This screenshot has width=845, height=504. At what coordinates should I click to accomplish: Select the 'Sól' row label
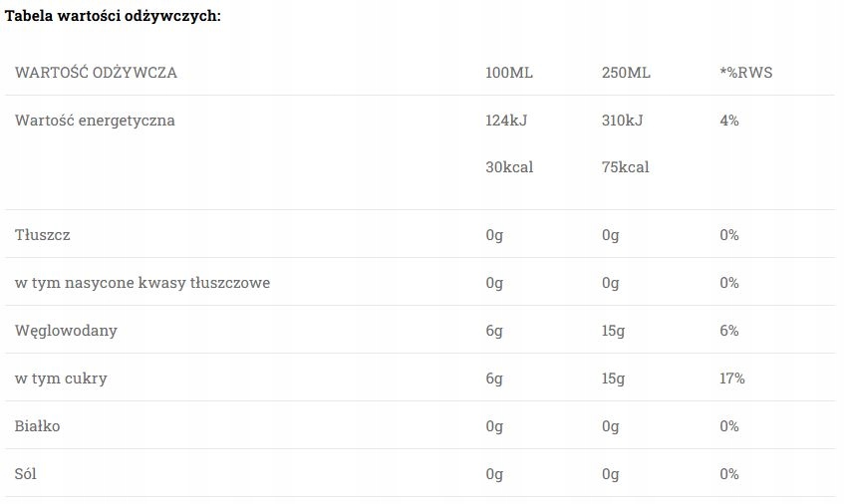click(28, 474)
